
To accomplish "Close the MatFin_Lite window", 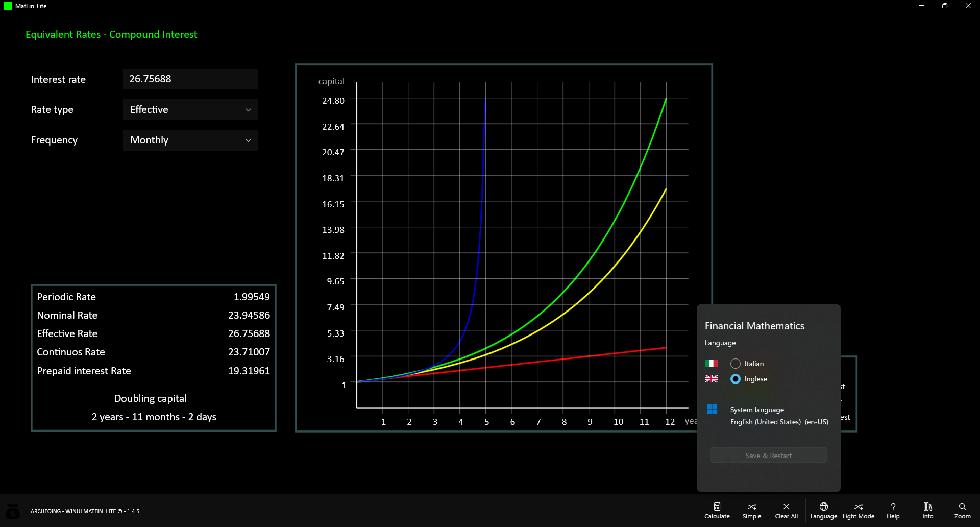I will tap(968, 6).
